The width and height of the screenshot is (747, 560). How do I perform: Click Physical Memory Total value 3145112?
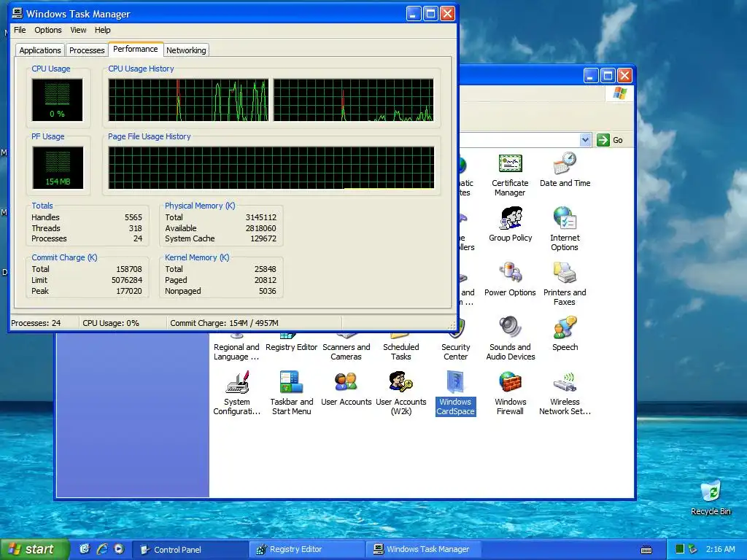(261, 217)
